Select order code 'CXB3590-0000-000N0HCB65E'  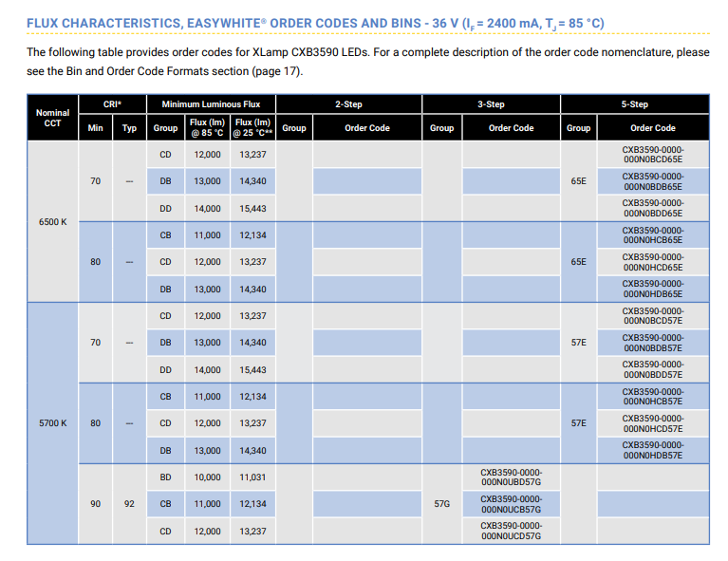tap(653, 235)
